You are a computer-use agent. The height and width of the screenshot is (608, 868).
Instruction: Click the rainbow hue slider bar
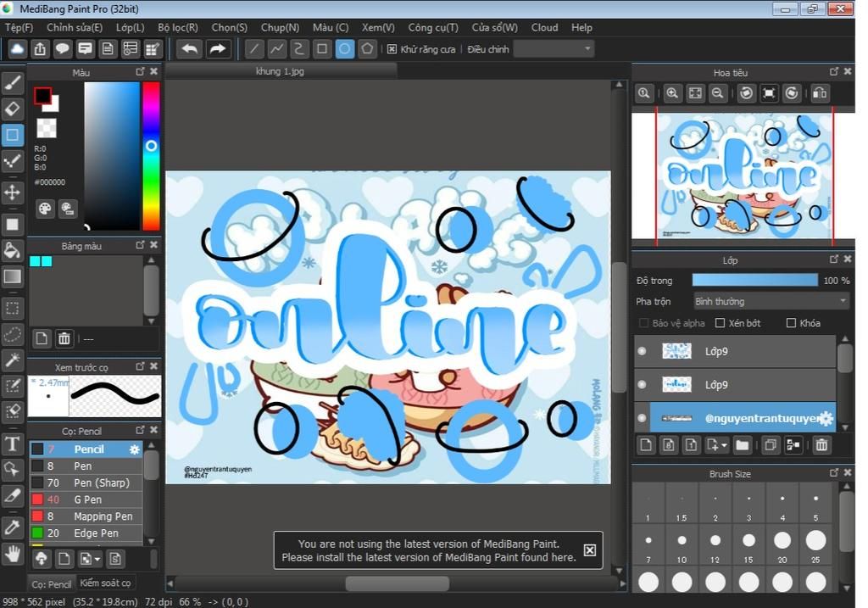(x=151, y=155)
